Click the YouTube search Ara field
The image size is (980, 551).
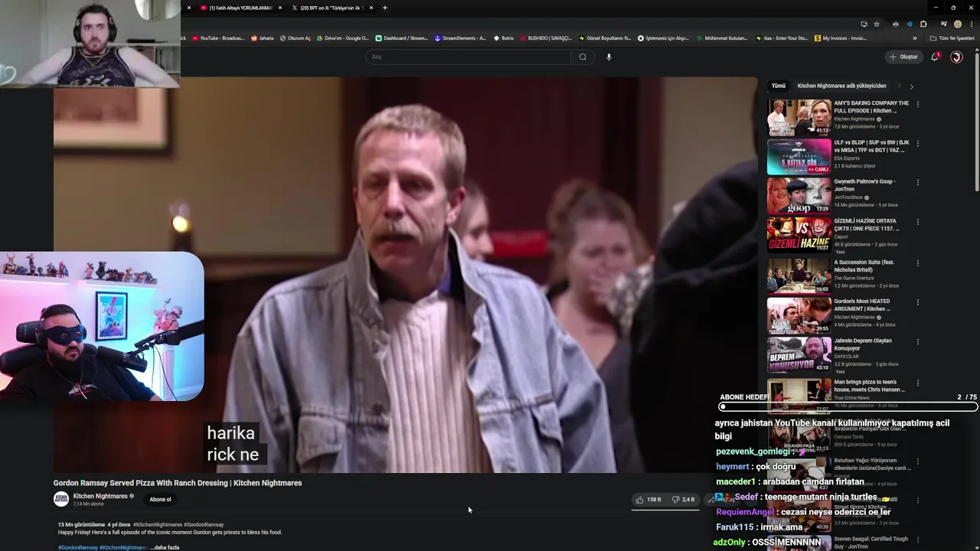click(468, 57)
